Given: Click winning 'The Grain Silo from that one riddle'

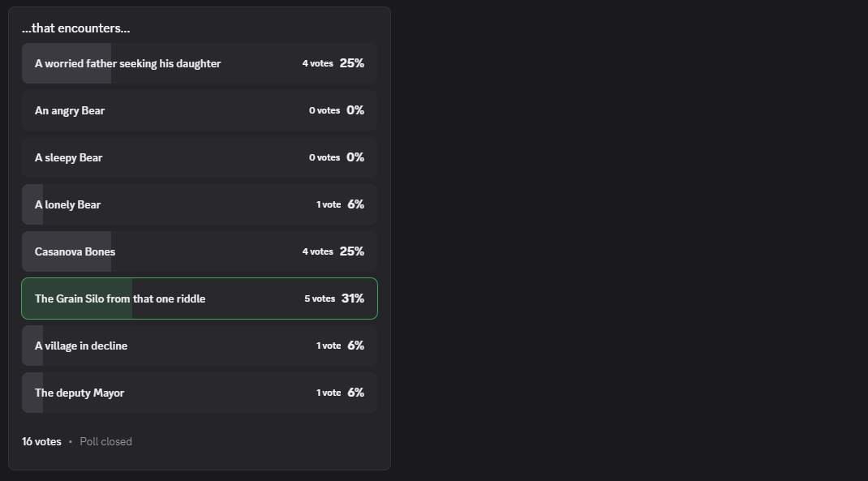Looking at the screenshot, I should (x=120, y=298).
